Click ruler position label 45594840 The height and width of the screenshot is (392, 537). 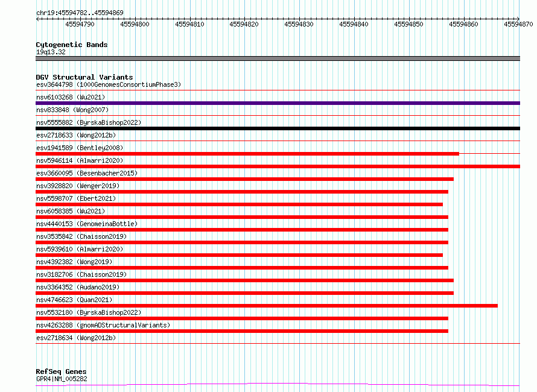[354, 24]
